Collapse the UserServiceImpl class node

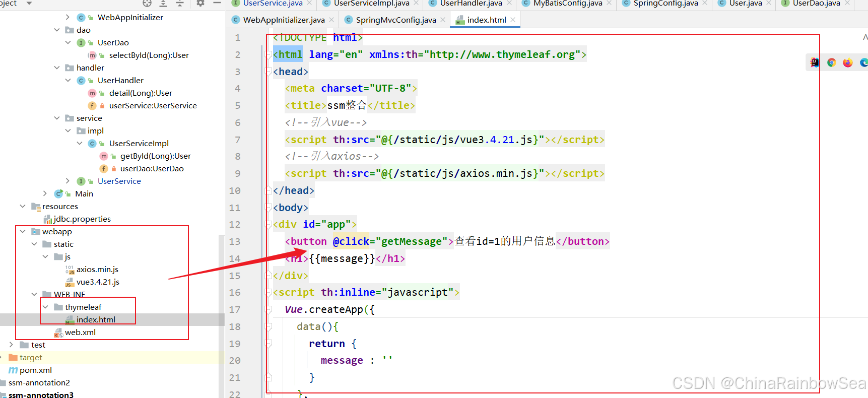click(x=80, y=143)
